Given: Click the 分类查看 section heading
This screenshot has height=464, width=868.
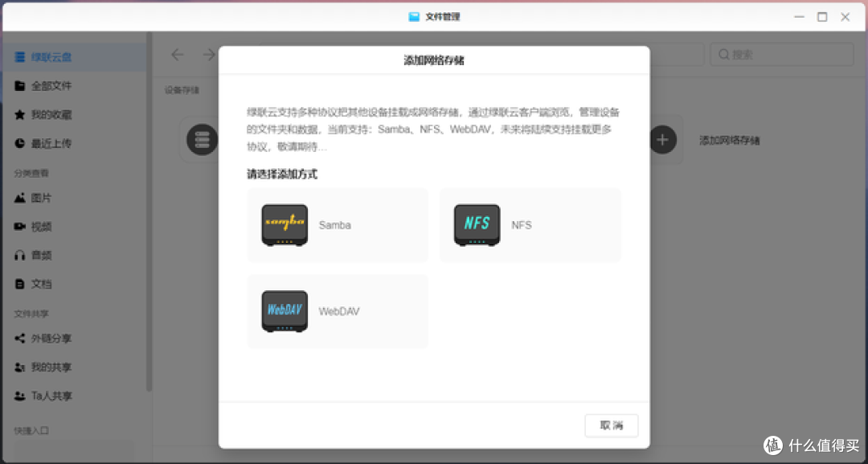Looking at the screenshot, I should (31, 174).
